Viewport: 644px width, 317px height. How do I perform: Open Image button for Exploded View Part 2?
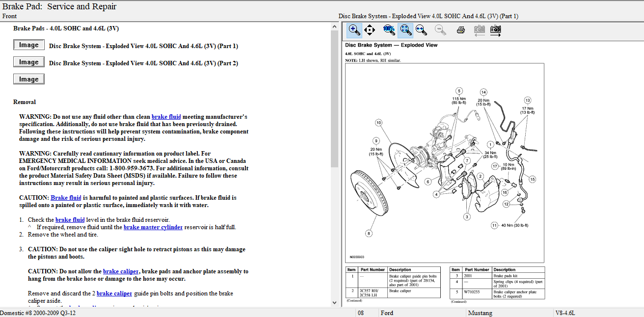click(x=28, y=62)
